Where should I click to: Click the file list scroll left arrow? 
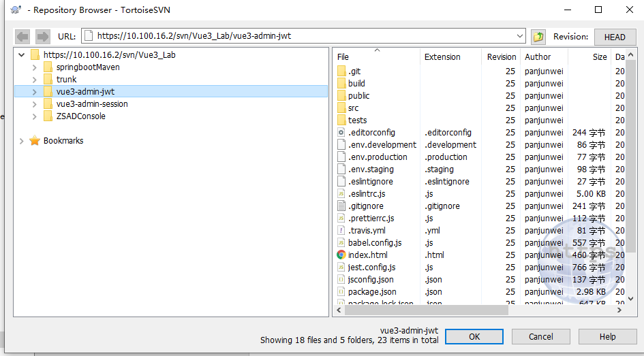coord(339,310)
